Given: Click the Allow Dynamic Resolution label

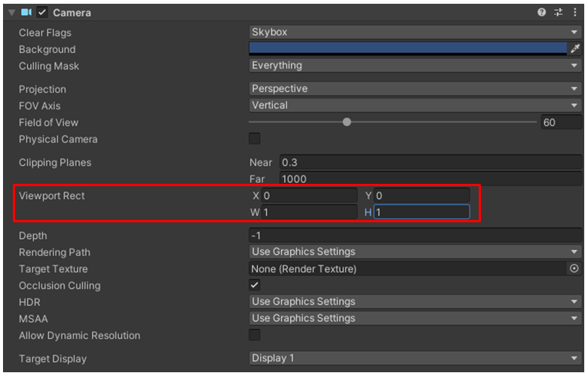Looking at the screenshot, I should (x=79, y=335).
